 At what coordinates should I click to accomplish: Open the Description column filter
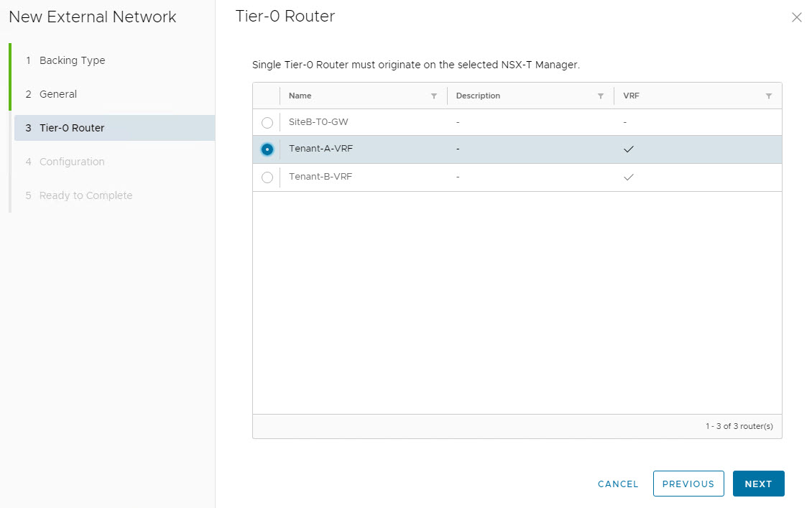point(601,96)
